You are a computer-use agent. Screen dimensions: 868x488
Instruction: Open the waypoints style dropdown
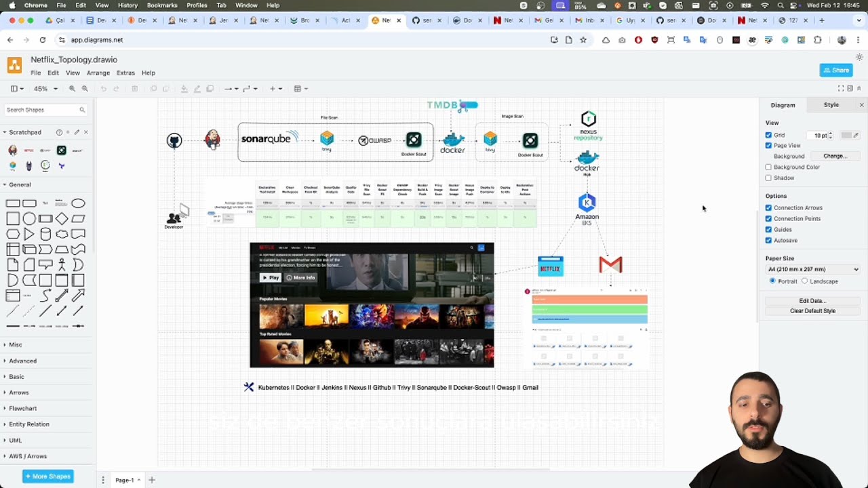coord(250,89)
